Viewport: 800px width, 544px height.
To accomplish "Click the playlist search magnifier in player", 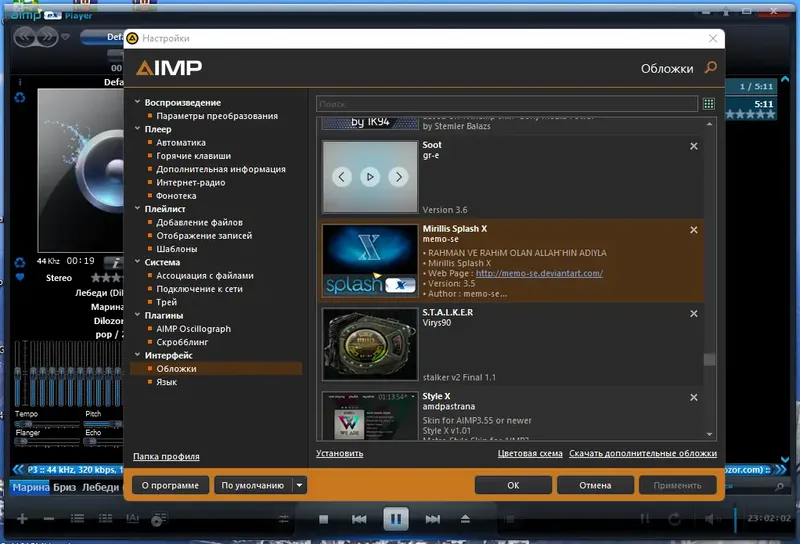I will [x=780, y=487].
